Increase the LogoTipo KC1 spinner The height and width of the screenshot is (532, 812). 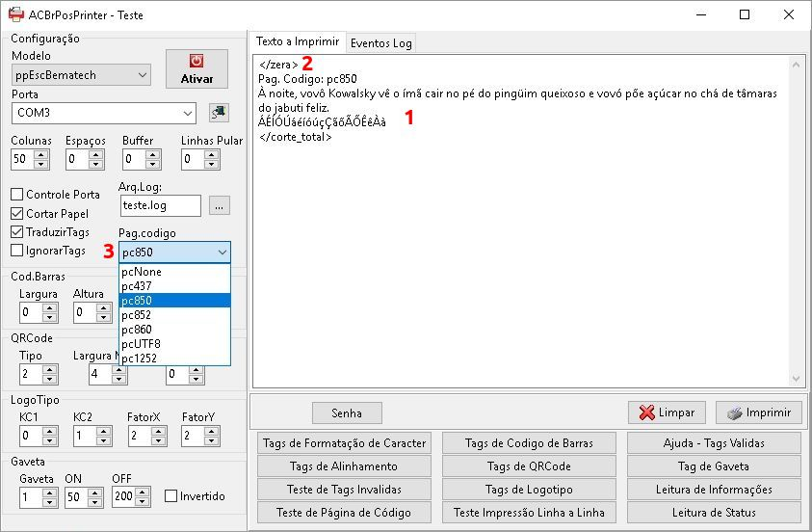click(x=50, y=431)
